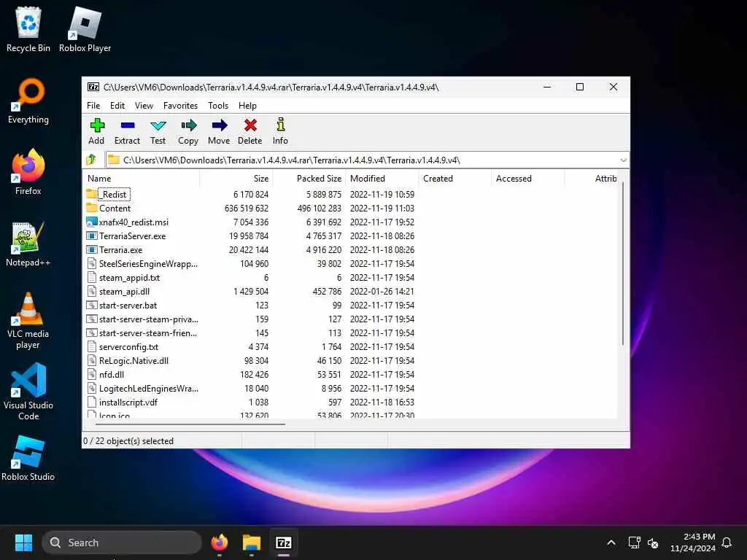747x560 pixels.
Task: Select steam_appid.txt in the list
Action: pos(129,278)
